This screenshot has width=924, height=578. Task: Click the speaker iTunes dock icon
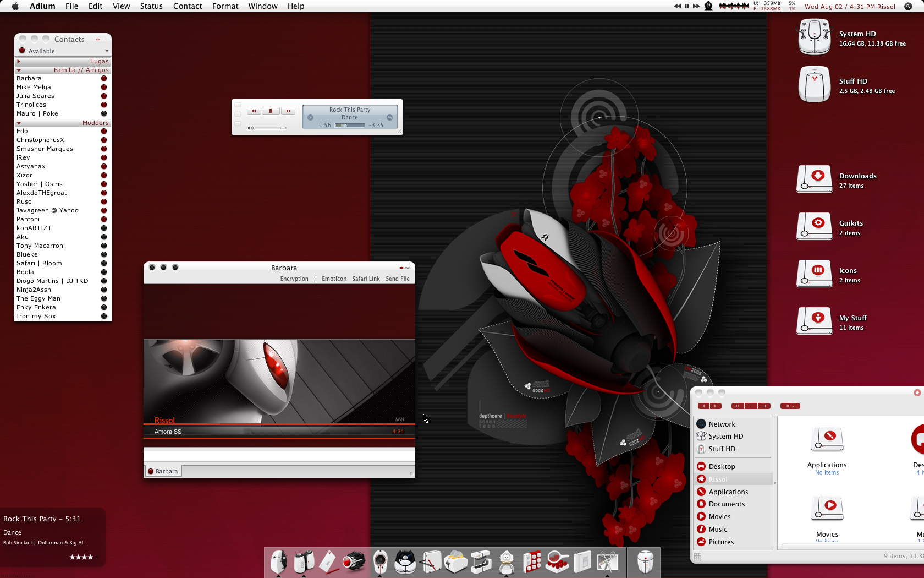(380, 562)
